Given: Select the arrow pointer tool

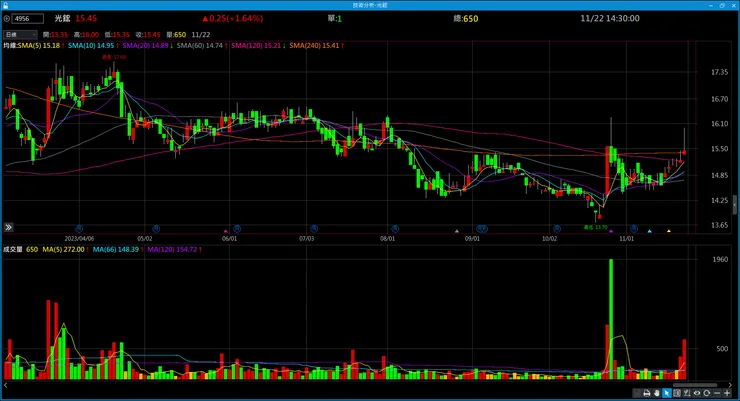Looking at the screenshot, I should [x=666, y=393].
